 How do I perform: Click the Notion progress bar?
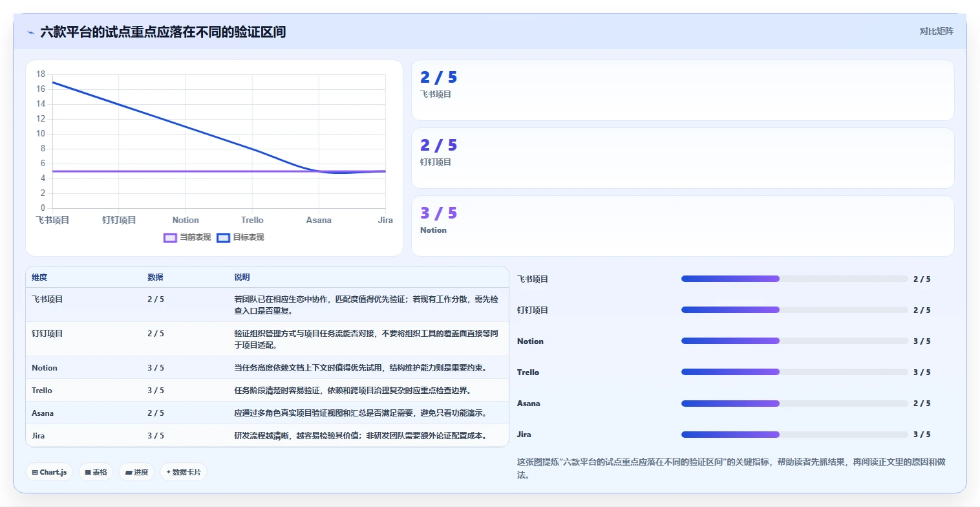[x=794, y=341]
